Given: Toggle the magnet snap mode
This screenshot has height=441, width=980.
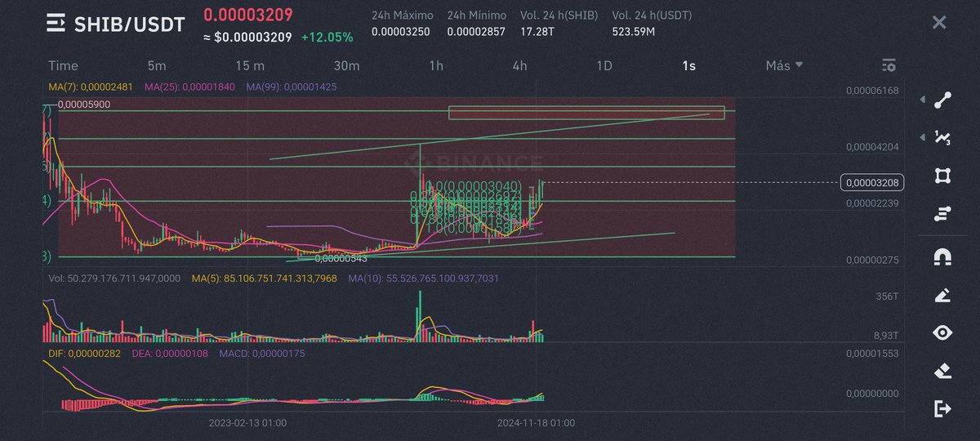Looking at the screenshot, I should click(x=942, y=257).
